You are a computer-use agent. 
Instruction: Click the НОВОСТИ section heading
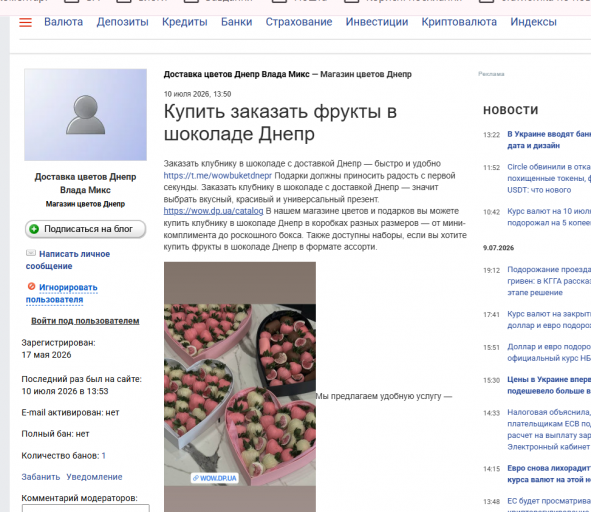click(511, 110)
